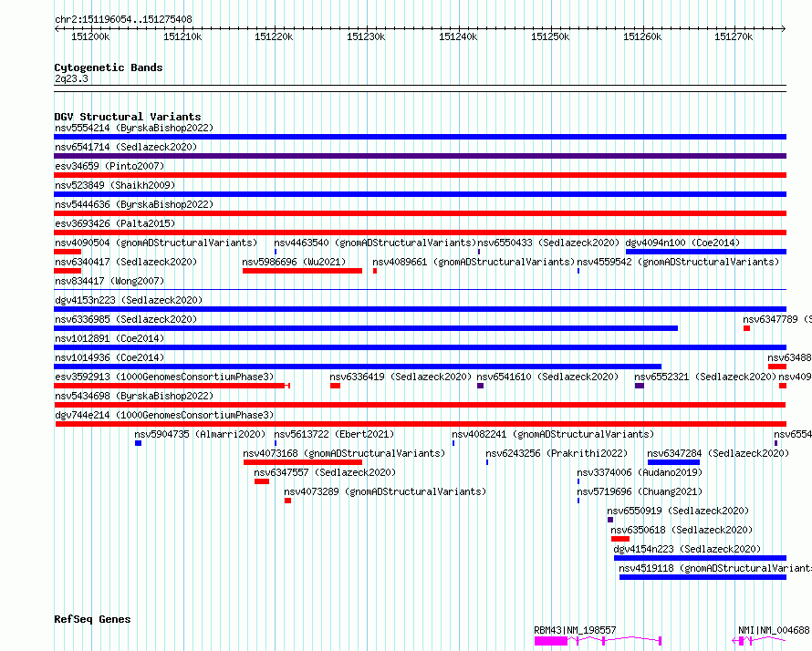Screen dimensions: 812x651
Task: Select nsv4073289 gnomAD variant label
Action: pos(385,491)
